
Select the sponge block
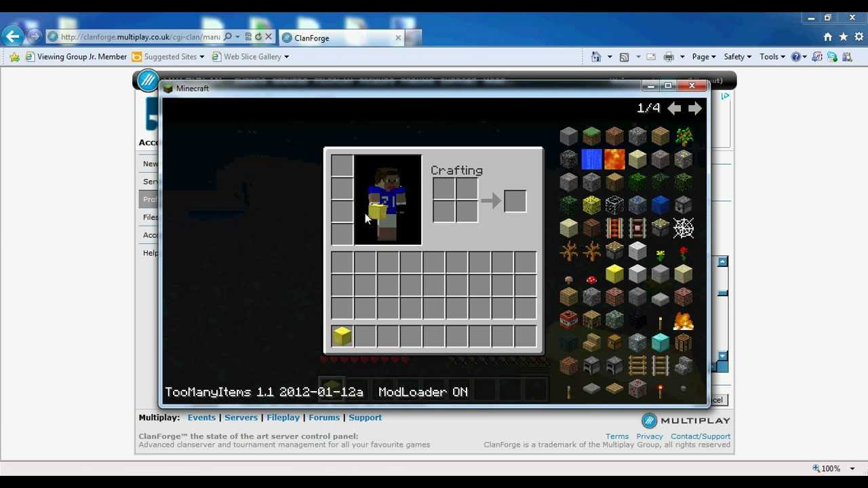point(591,205)
